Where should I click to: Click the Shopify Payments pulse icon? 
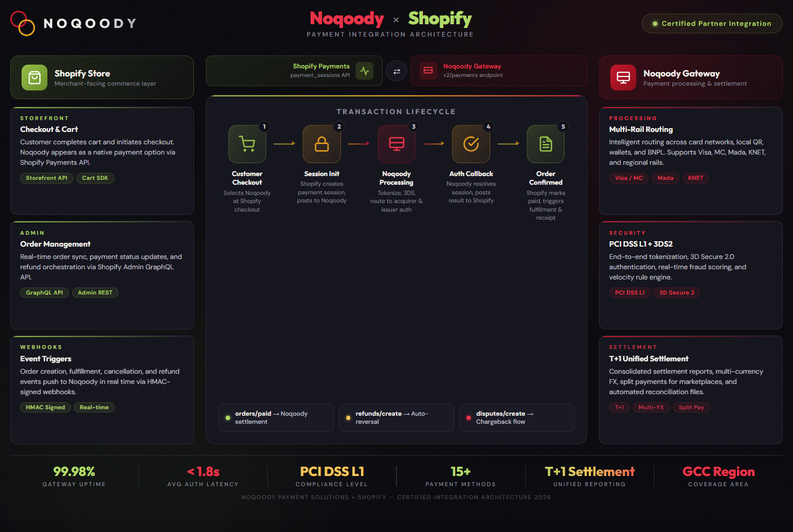click(x=365, y=71)
